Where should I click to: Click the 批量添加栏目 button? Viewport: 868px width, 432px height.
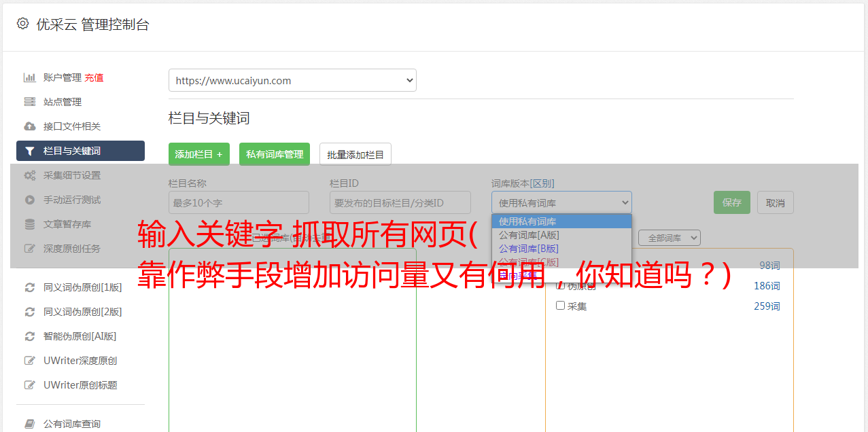(355, 154)
